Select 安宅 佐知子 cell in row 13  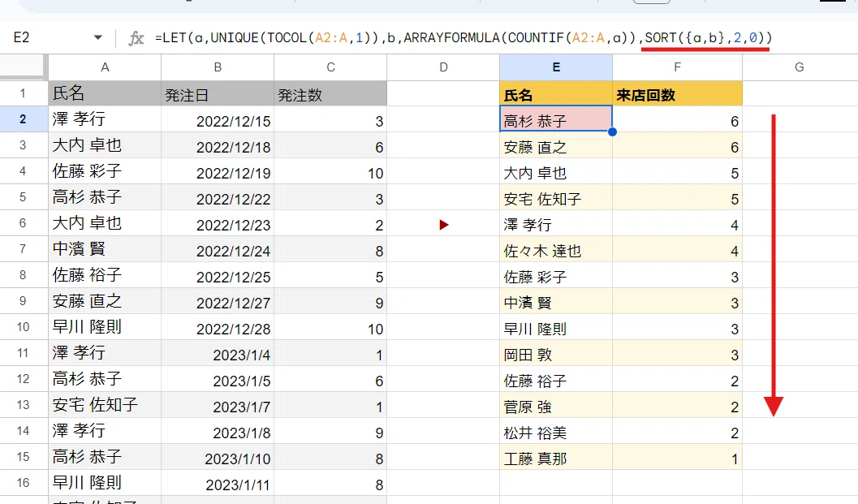pos(105,406)
